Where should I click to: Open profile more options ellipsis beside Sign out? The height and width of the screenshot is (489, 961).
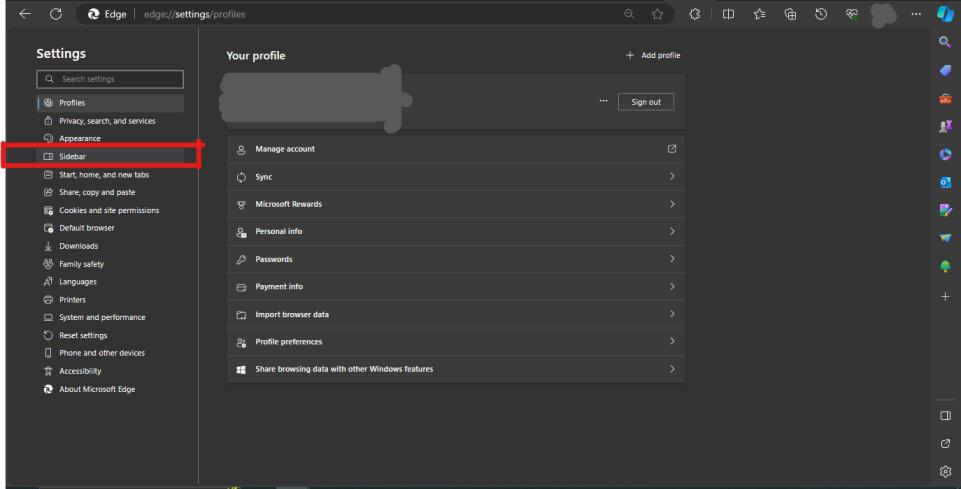(x=603, y=101)
